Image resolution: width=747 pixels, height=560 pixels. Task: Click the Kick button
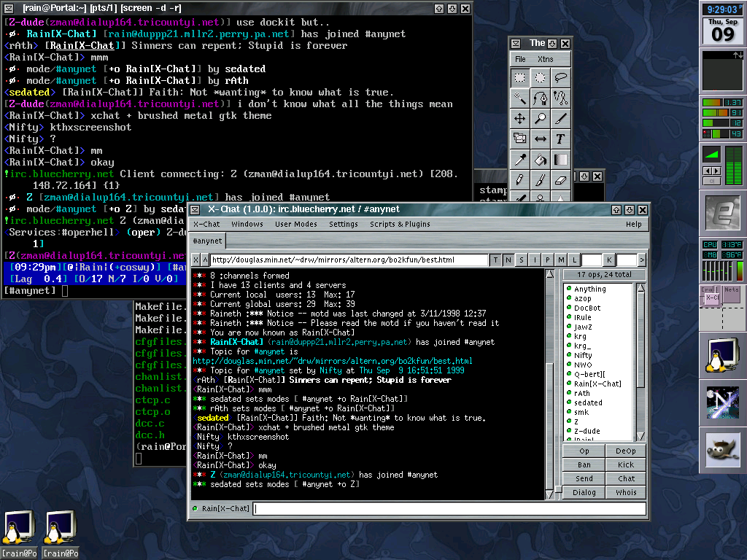coord(625,464)
